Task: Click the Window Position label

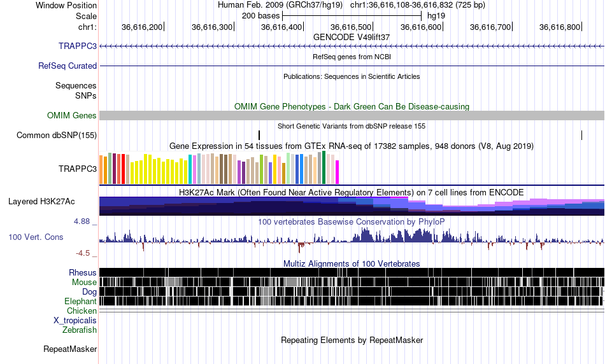Action: (x=66, y=5)
